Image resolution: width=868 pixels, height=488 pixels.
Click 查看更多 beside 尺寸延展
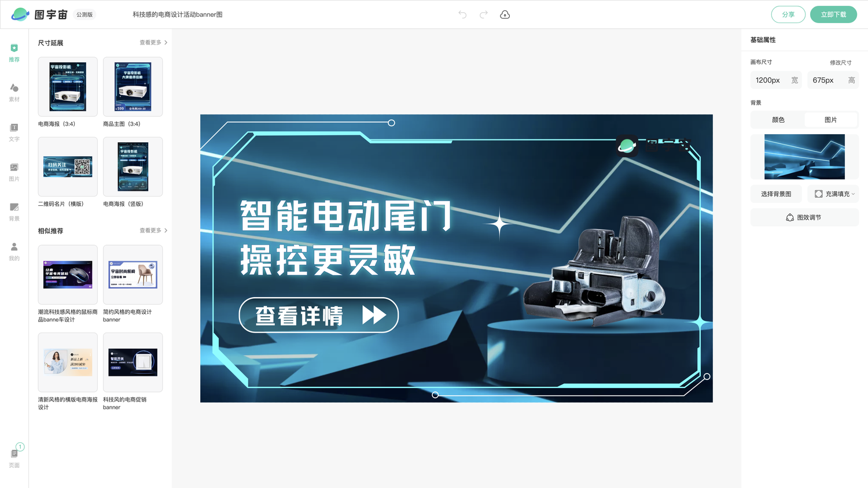click(x=153, y=43)
